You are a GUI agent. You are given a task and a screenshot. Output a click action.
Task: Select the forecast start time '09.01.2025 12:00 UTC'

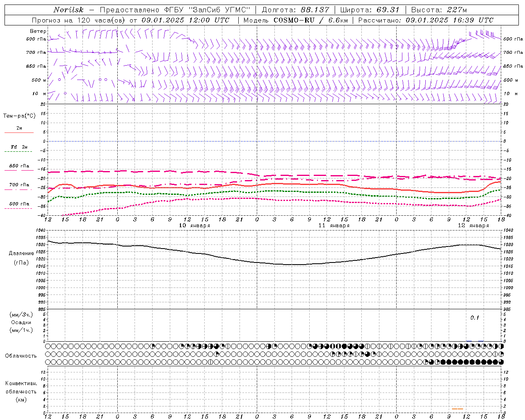tap(185, 20)
